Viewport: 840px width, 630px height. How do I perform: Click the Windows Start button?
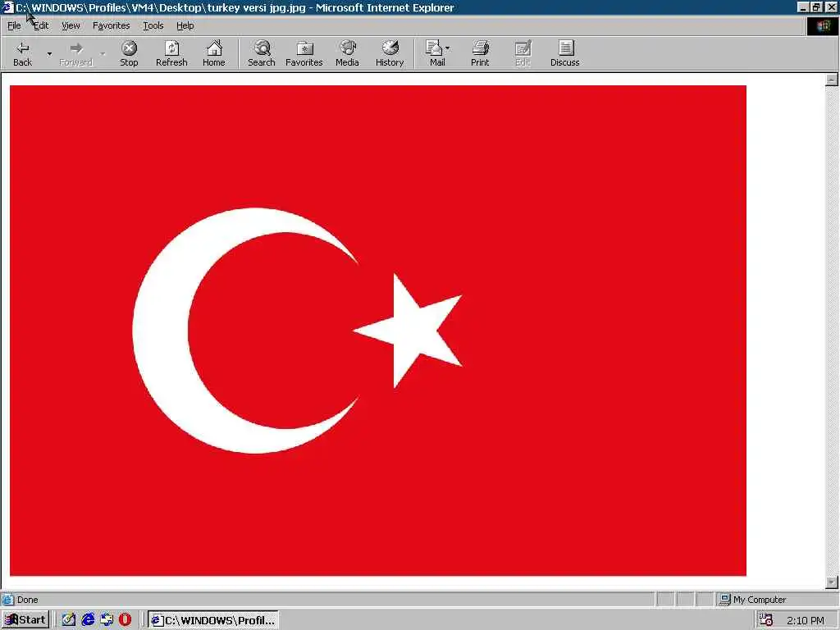tap(25, 620)
